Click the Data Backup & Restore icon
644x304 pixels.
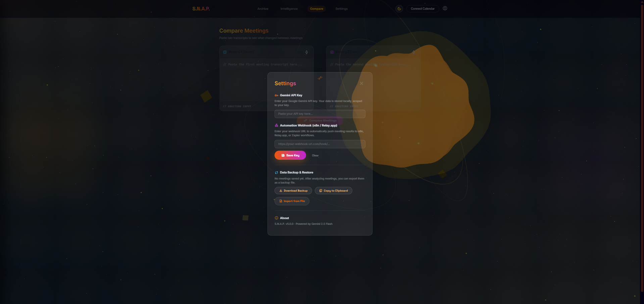277,172
